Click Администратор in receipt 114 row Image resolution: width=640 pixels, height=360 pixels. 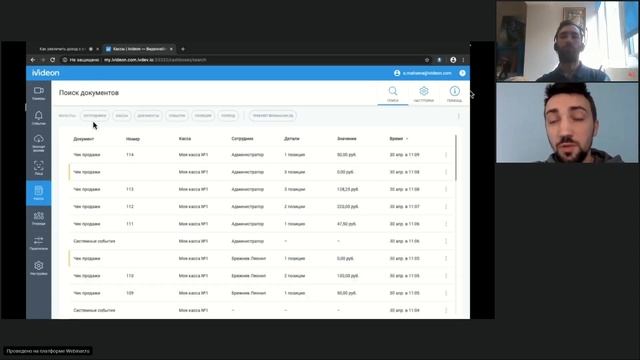[x=247, y=155]
